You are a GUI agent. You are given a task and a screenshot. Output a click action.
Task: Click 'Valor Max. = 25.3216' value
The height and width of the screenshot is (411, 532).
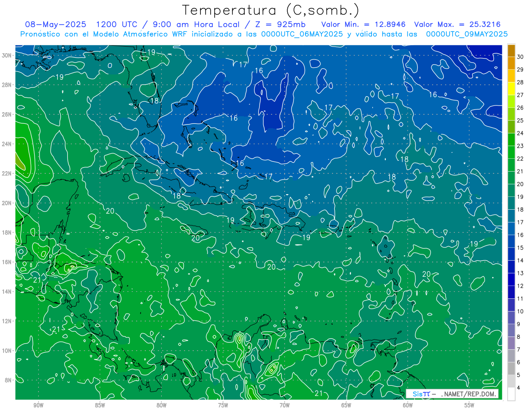pyautogui.click(x=458, y=24)
